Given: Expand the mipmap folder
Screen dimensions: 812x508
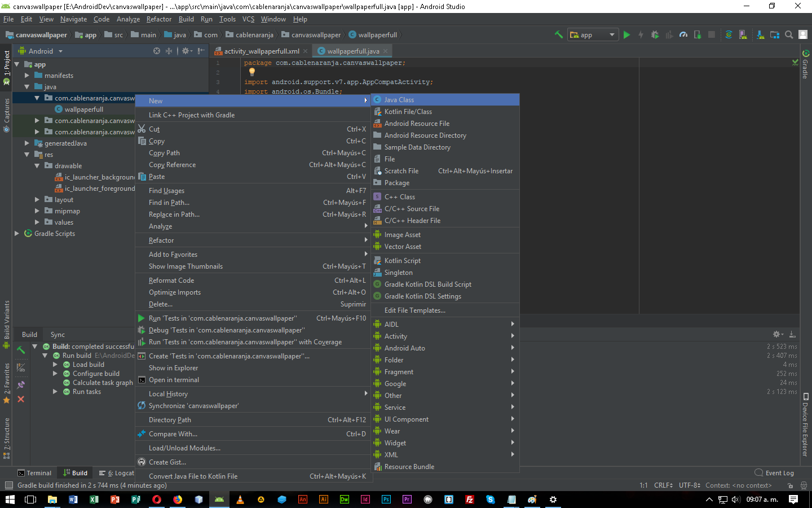Looking at the screenshot, I should click(x=37, y=211).
